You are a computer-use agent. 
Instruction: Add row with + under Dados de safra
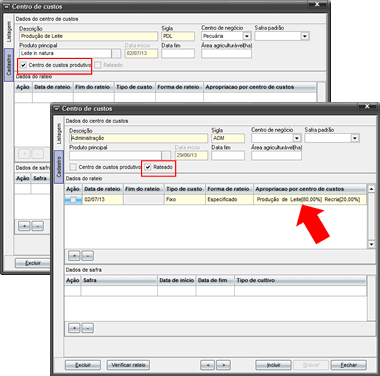click(74, 328)
